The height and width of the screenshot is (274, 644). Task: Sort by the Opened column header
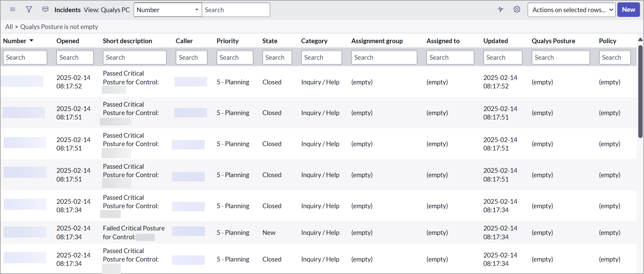(67, 41)
